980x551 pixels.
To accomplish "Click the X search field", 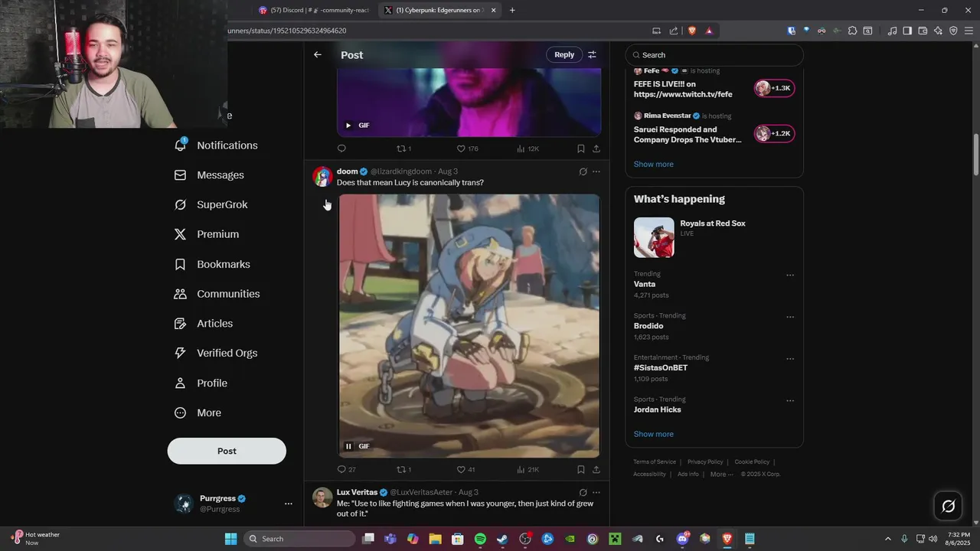I will point(714,55).
